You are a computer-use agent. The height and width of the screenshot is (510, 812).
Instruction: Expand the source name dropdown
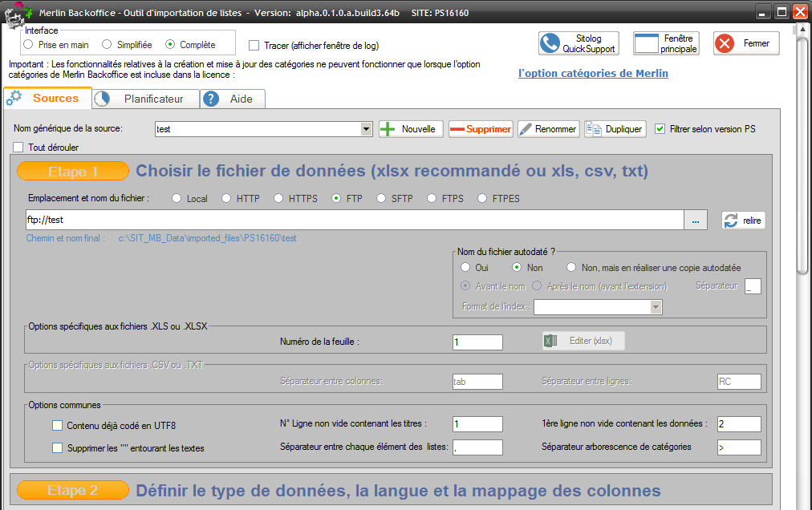point(366,129)
